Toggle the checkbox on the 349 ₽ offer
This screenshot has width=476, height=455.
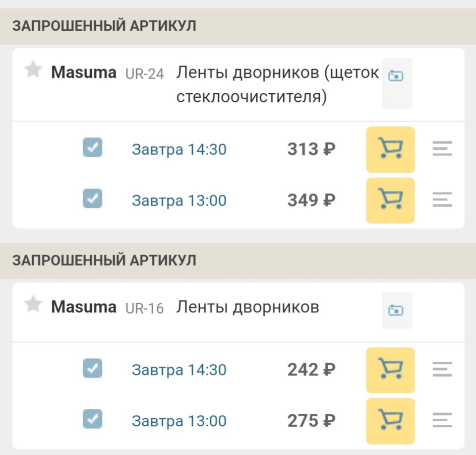coord(93,198)
